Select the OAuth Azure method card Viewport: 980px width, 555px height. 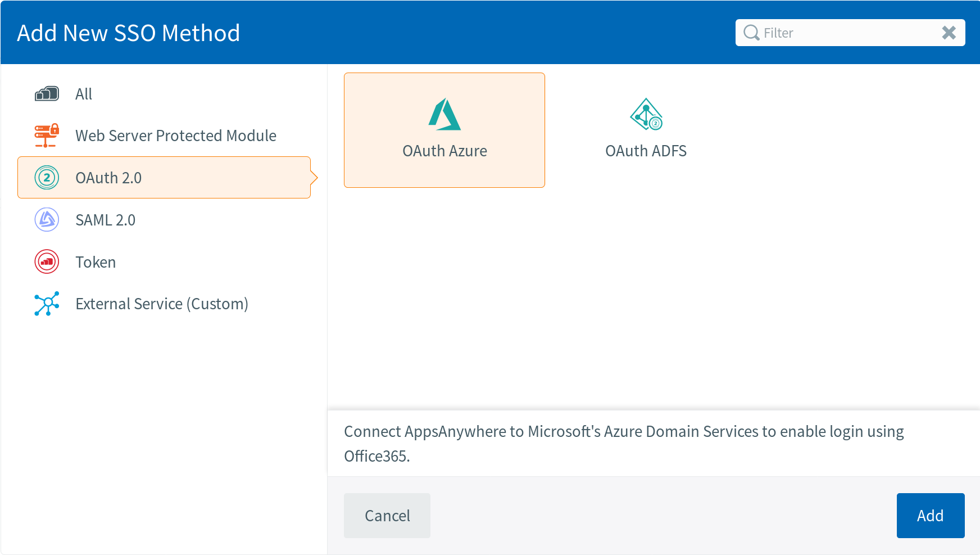pos(444,130)
